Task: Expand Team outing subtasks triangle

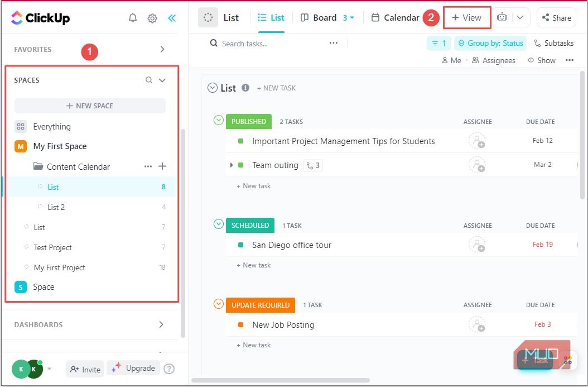Action: (x=232, y=165)
